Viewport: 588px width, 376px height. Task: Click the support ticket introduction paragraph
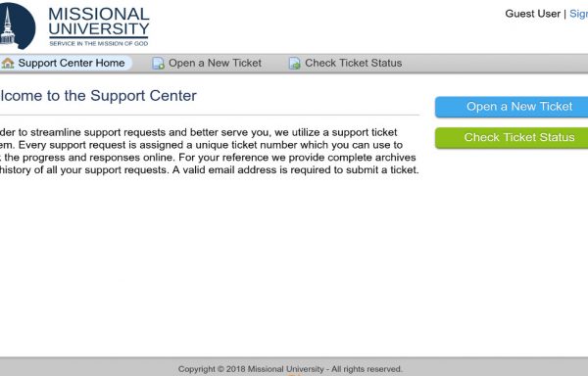pyautogui.click(x=210, y=151)
